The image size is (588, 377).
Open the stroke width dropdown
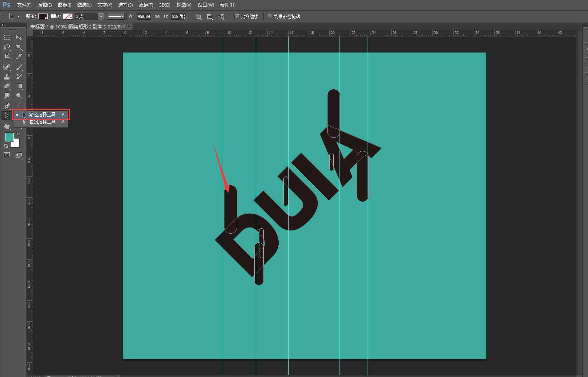point(101,16)
